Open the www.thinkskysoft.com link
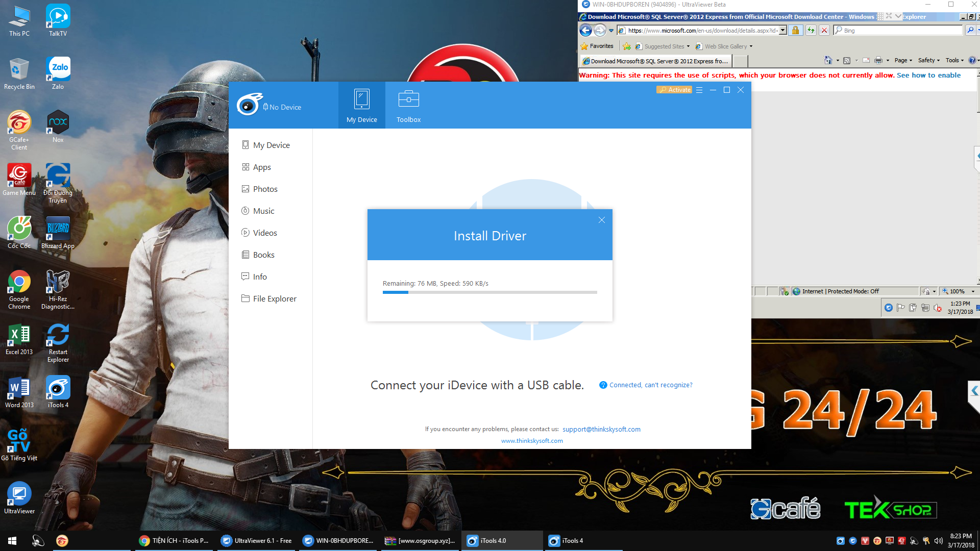This screenshot has width=980, height=551. click(532, 441)
